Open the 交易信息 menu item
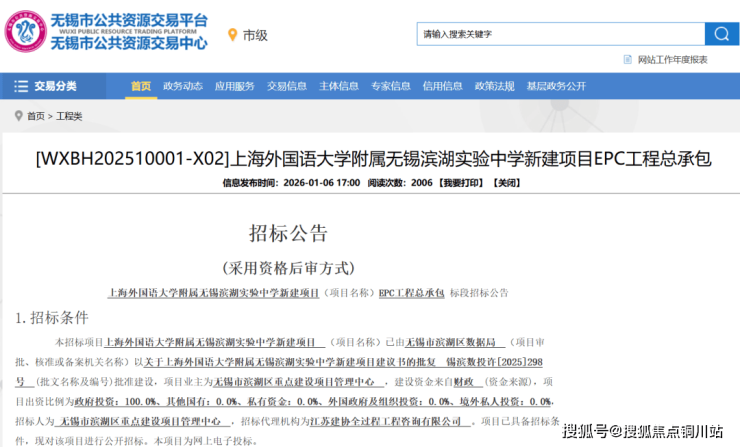Screen dimensions: 740x447 286,86
